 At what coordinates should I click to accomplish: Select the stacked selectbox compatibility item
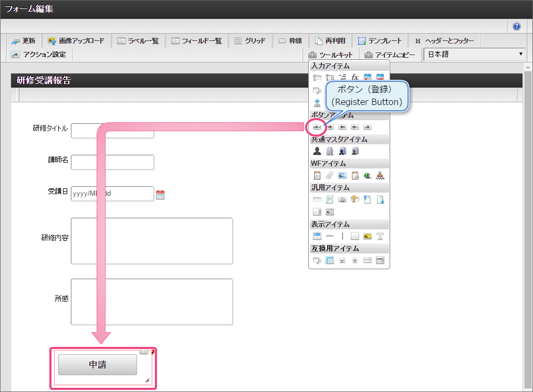coord(368,260)
